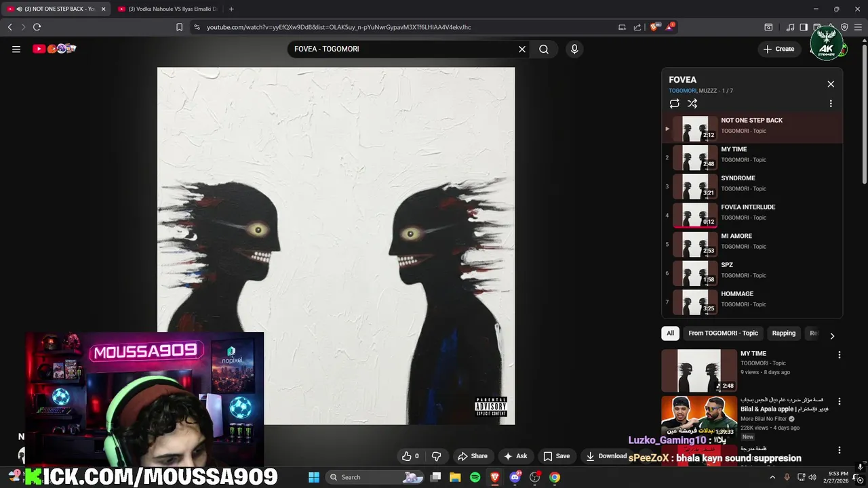This screenshot has height=488, width=868.
Task: Open a new browser tab
Action: pos(231,9)
